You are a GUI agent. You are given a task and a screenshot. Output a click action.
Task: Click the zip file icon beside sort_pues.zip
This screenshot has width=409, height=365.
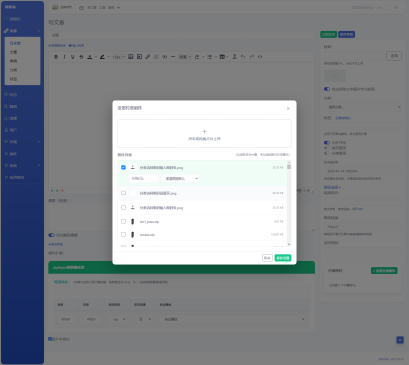[x=132, y=221]
